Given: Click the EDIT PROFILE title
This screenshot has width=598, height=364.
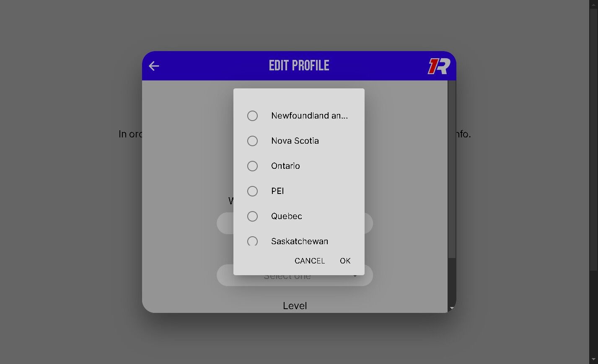Looking at the screenshot, I should pos(299,66).
